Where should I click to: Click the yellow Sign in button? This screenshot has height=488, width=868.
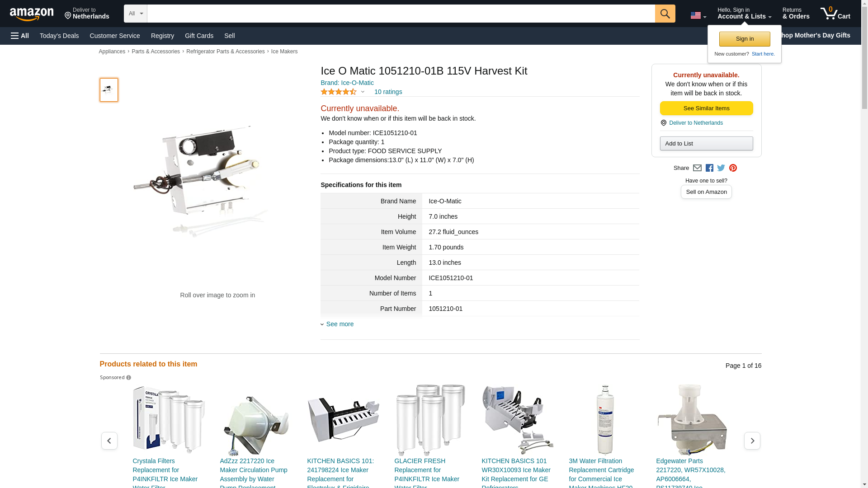click(x=745, y=39)
